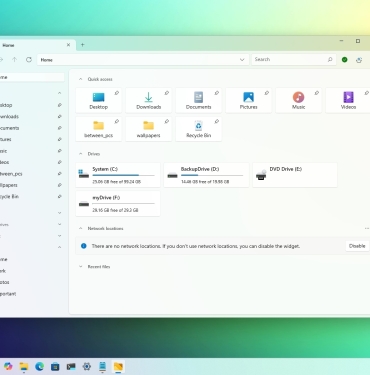Open the BackupDrive (D:) drive
The height and width of the screenshot is (375, 370).
coord(207,175)
